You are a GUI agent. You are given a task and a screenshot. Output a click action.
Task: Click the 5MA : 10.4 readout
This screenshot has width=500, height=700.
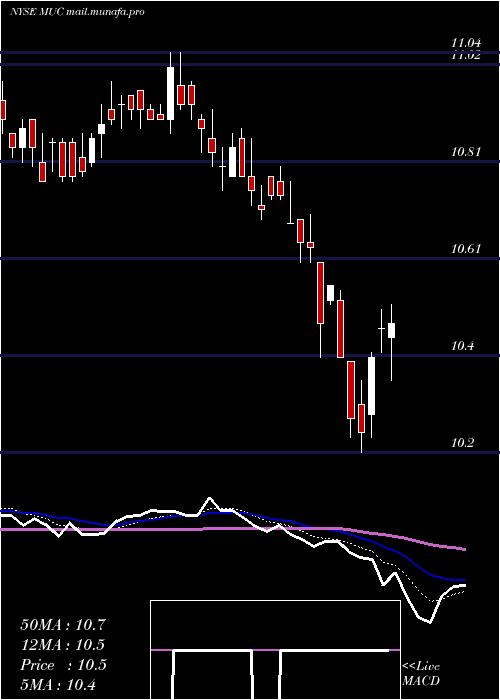point(58,684)
